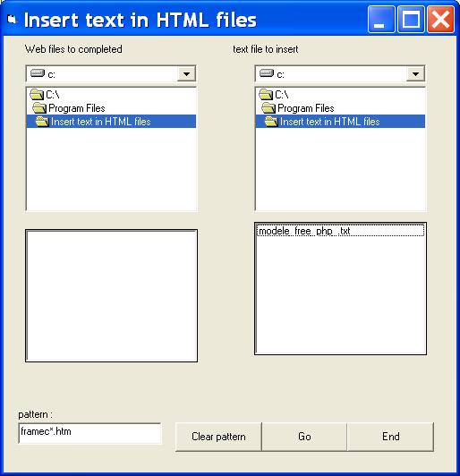Click the End button
The height and width of the screenshot is (476, 460).
pos(390,437)
